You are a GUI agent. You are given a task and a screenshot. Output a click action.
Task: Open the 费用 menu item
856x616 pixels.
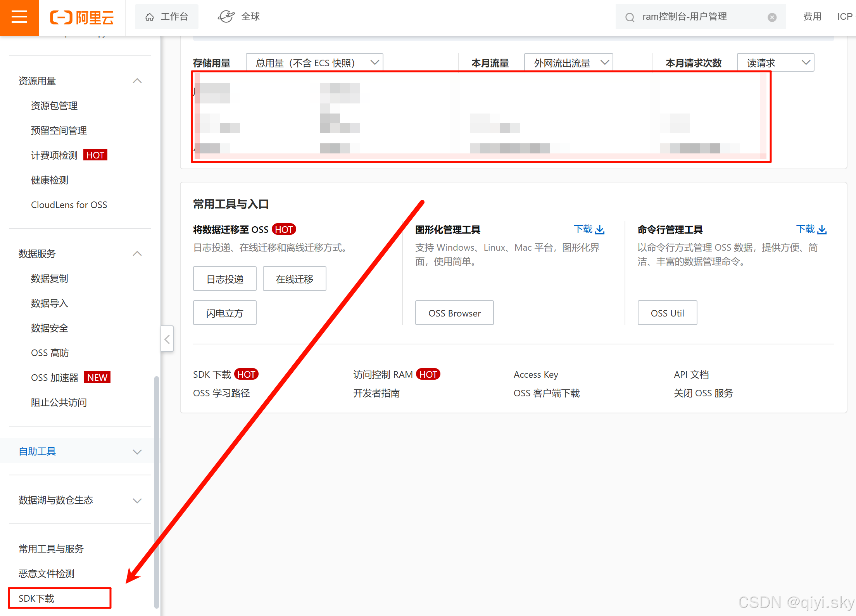click(812, 17)
